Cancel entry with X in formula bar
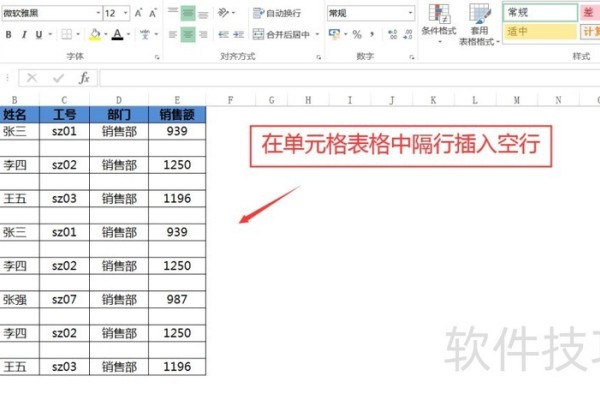The width and height of the screenshot is (600, 400). 32,78
